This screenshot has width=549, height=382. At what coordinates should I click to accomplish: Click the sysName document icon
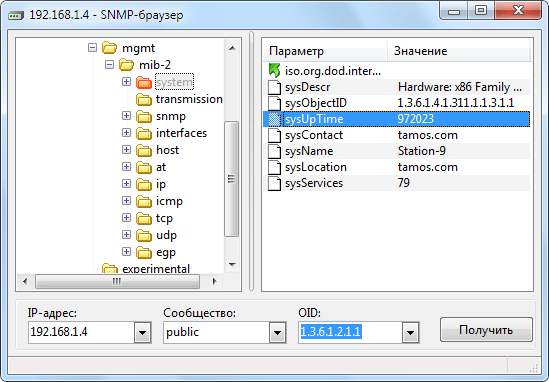pos(274,151)
